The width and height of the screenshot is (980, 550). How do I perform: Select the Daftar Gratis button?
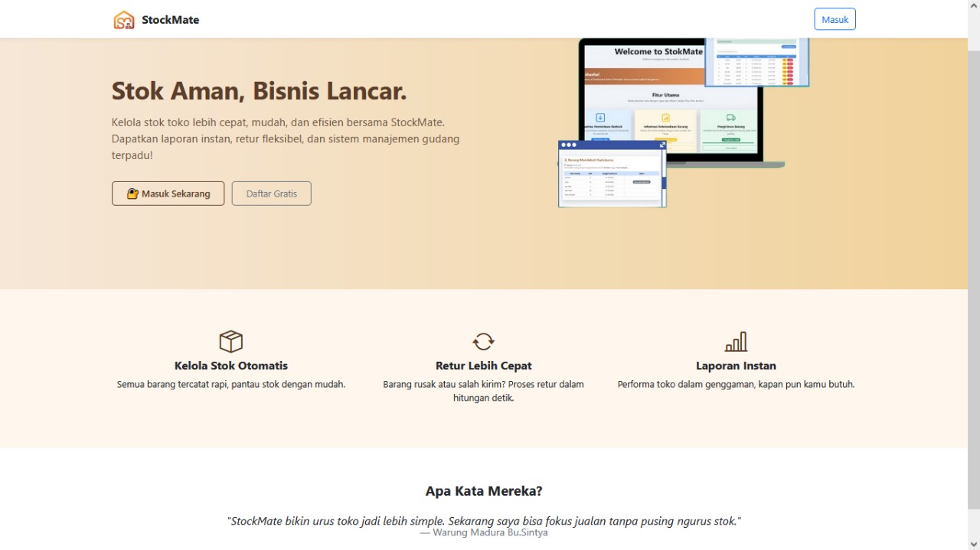pyautogui.click(x=271, y=194)
